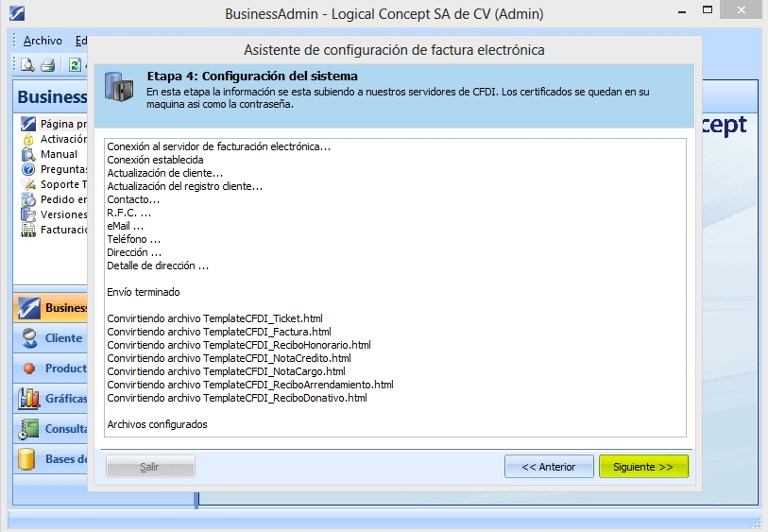Screen dimensions: 768x532
Task: Close the BusinessAdmin window
Action: [741, 9]
